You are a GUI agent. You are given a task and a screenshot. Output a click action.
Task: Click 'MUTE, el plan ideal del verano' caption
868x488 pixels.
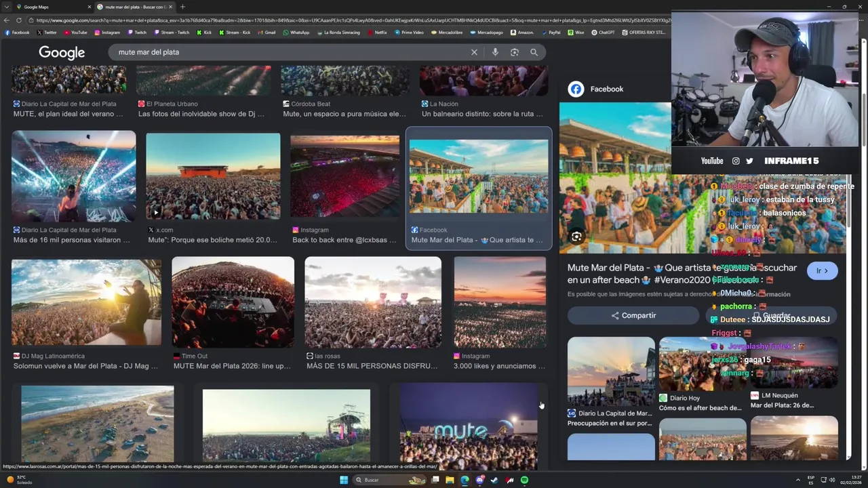point(68,114)
